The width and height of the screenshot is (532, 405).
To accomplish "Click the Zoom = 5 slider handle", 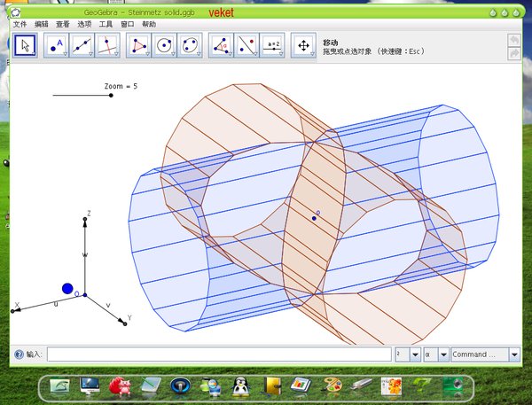I will pyautogui.click(x=111, y=95).
